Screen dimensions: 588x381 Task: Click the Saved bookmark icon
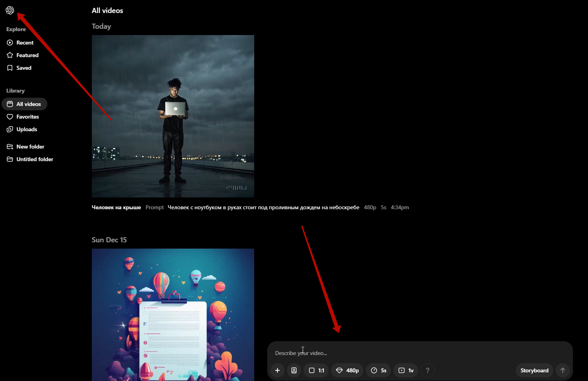[x=10, y=68]
